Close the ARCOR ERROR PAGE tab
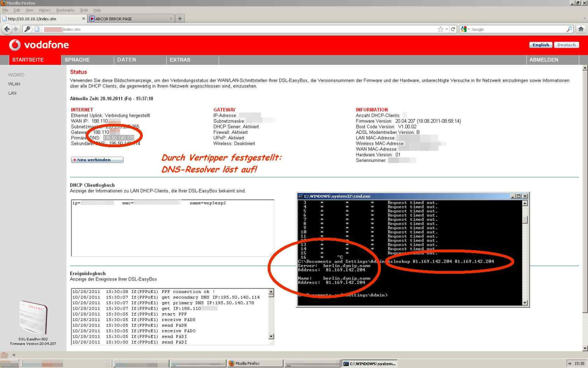 [171, 19]
